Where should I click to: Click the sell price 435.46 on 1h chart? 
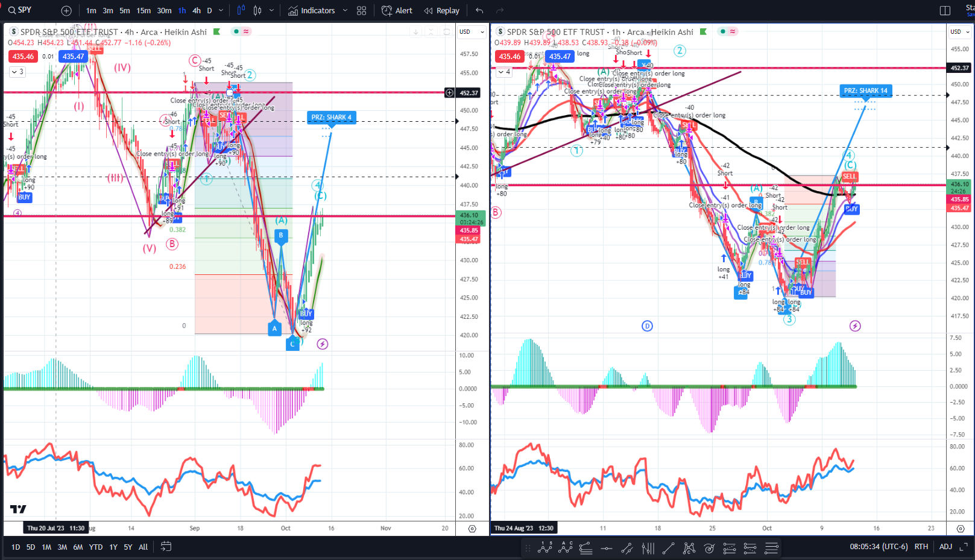pyautogui.click(x=510, y=57)
